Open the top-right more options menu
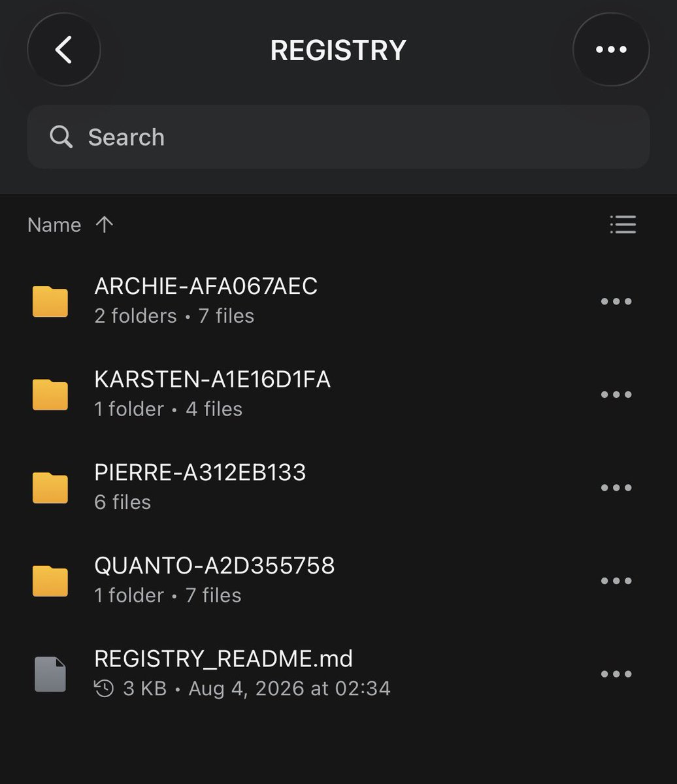Screen dimensions: 677x784 pos(611,50)
